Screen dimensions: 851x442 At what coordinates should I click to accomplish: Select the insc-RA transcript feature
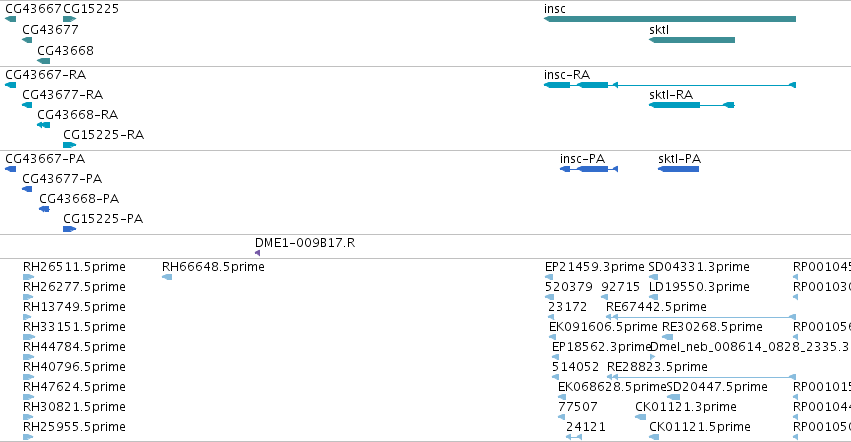tap(670, 85)
